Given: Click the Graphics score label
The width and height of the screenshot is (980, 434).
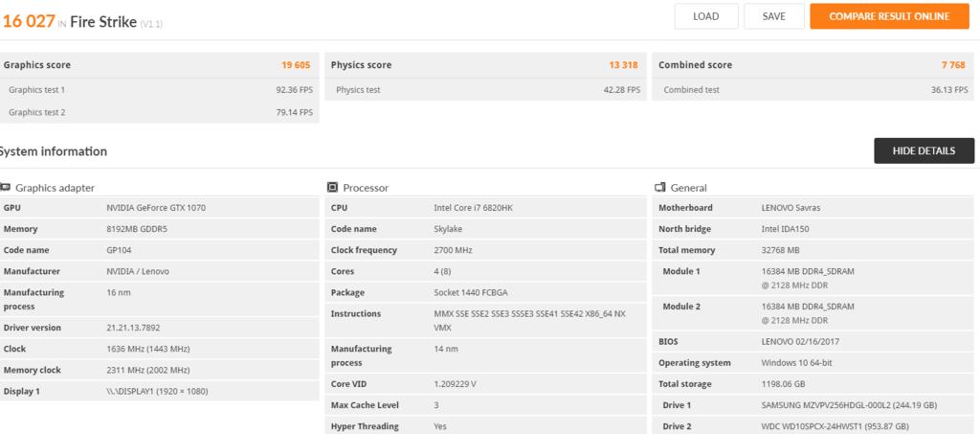Looking at the screenshot, I should (x=37, y=65).
